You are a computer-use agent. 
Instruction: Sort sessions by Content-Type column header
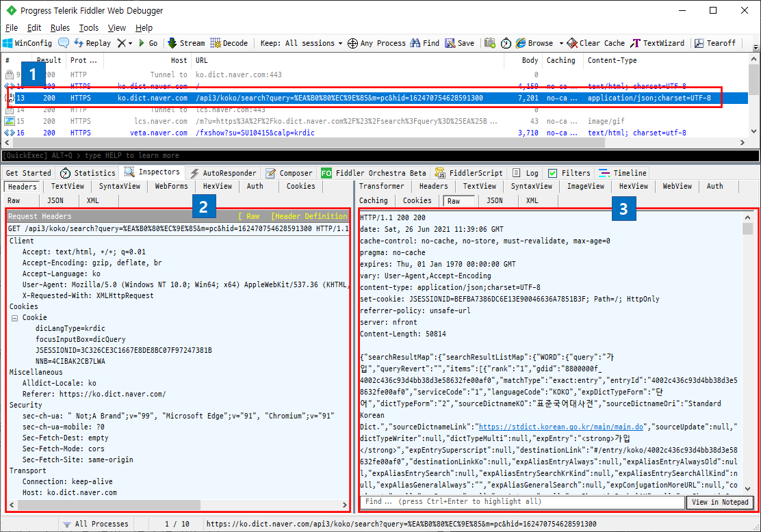coord(612,61)
